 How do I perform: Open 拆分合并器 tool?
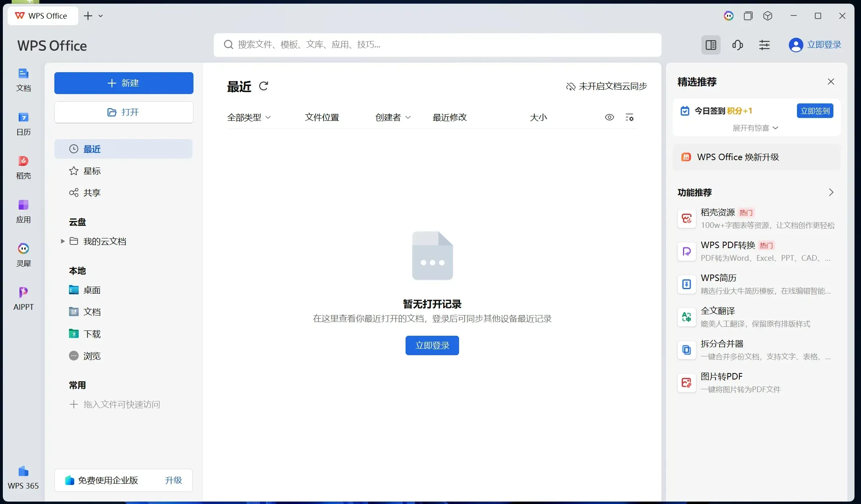pyautogui.click(x=756, y=350)
